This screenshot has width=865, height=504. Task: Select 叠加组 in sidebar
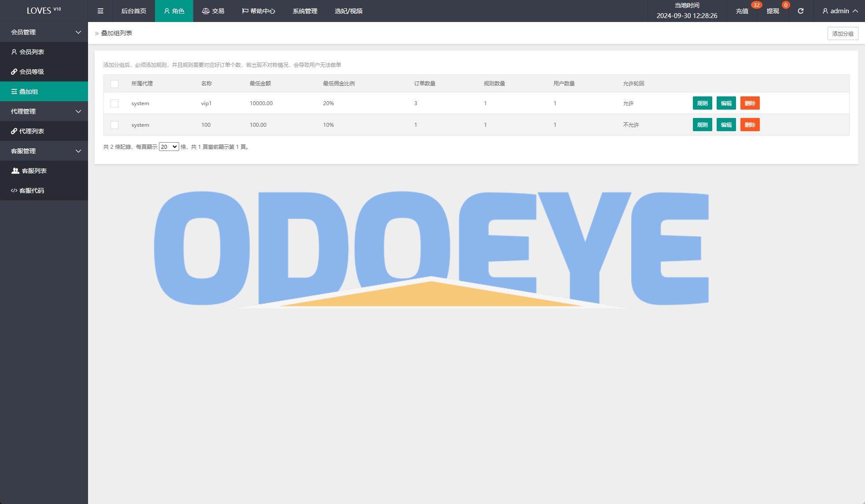44,92
